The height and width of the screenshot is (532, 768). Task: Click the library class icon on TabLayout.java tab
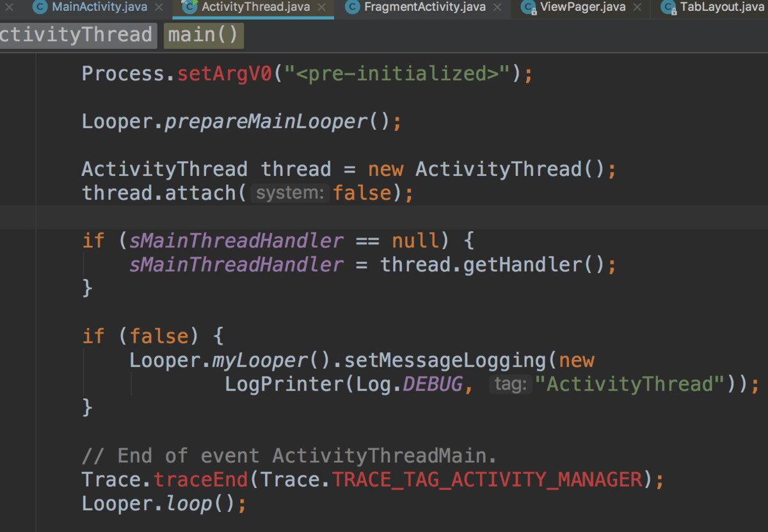tap(668, 8)
